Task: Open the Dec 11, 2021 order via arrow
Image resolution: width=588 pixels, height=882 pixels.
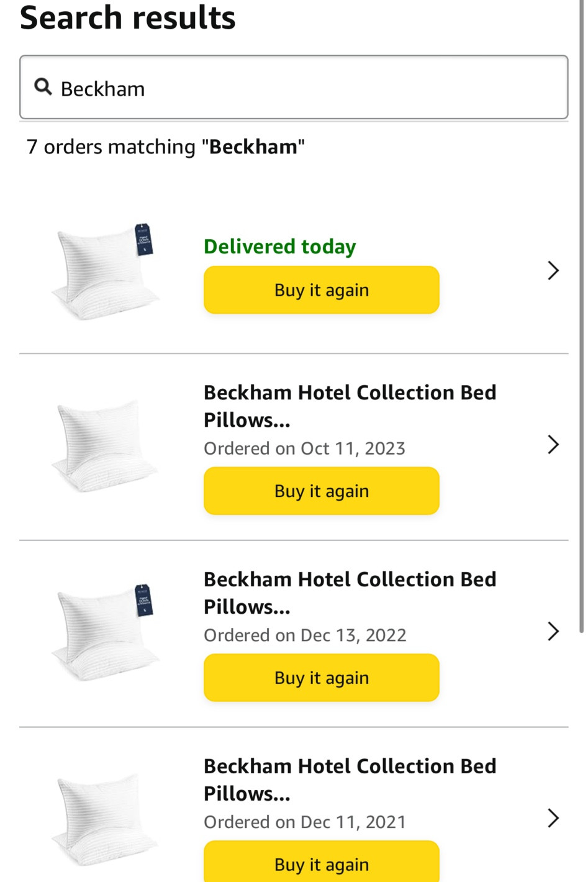Action: [x=553, y=818]
